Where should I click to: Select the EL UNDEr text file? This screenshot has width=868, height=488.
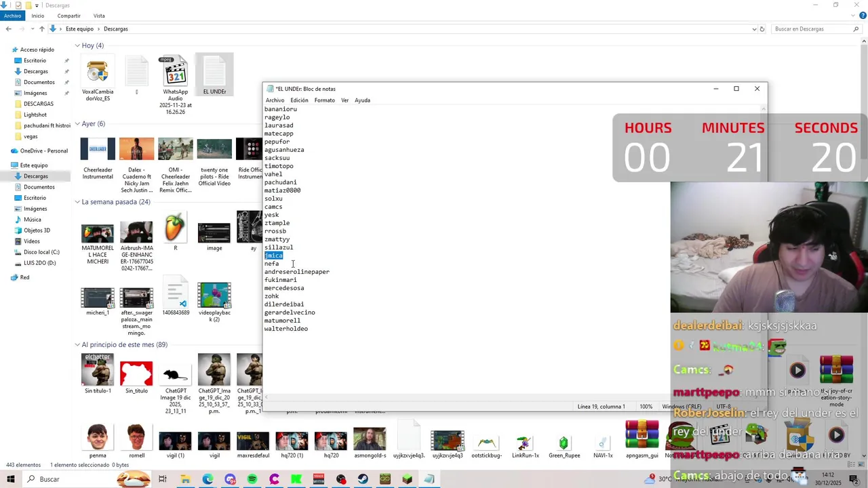(x=214, y=75)
